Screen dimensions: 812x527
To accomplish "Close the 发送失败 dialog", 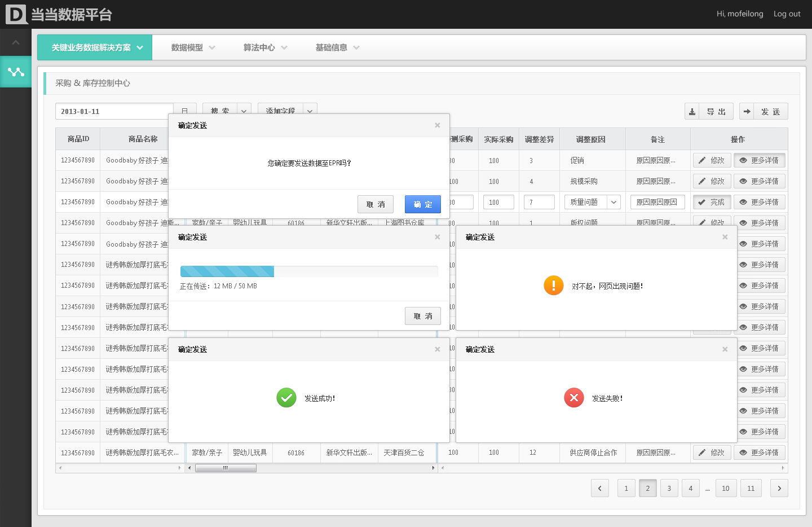I will (x=725, y=349).
